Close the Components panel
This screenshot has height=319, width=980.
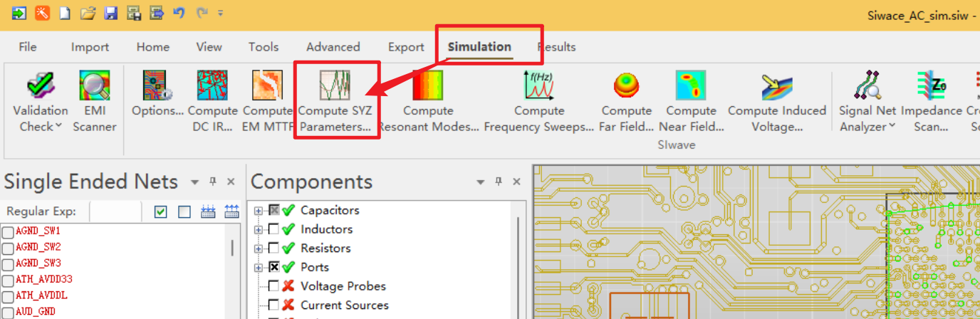[518, 182]
